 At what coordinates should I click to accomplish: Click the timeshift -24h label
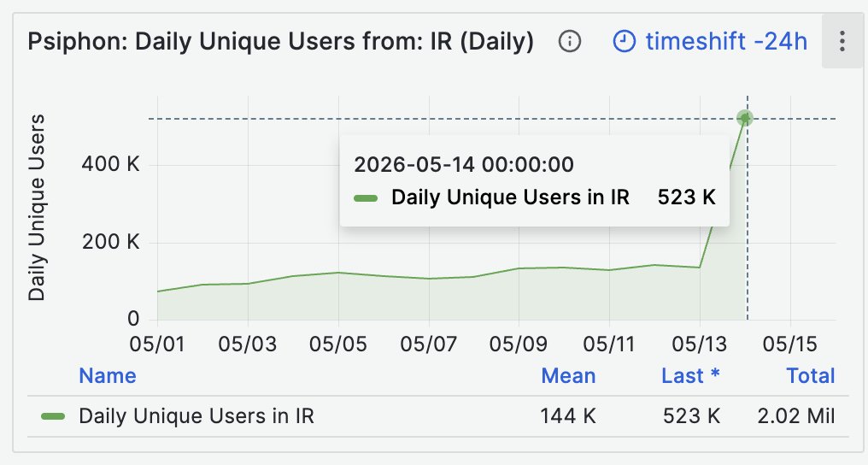coord(726,41)
